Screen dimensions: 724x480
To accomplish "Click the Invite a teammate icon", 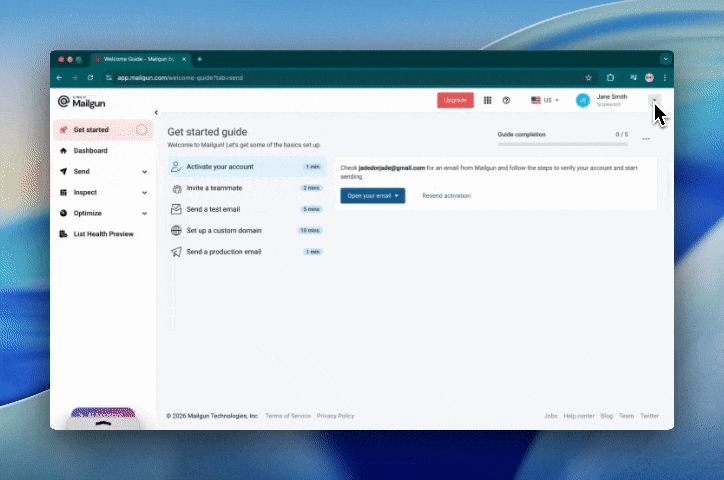I will pyautogui.click(x=176, y=188).
